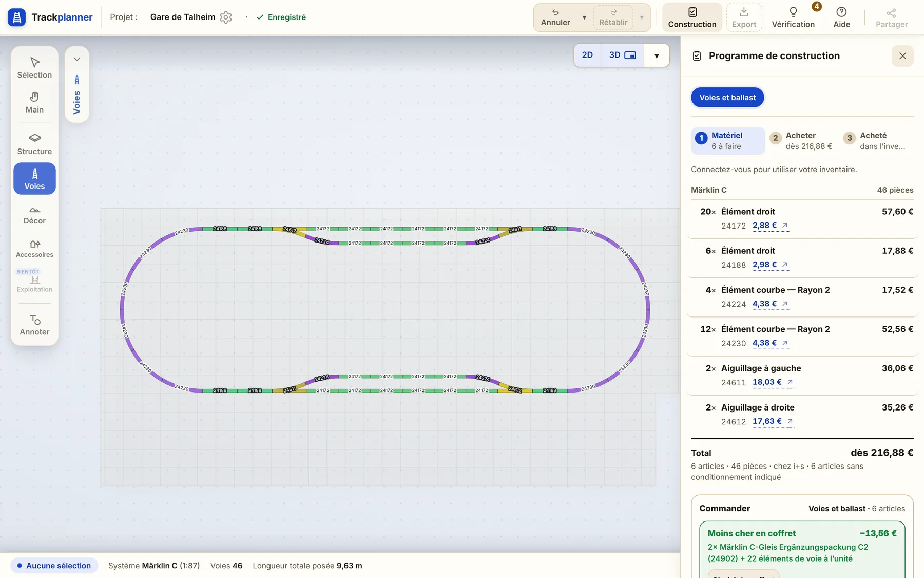Switch to 2D view

click(x=587, y=55)
